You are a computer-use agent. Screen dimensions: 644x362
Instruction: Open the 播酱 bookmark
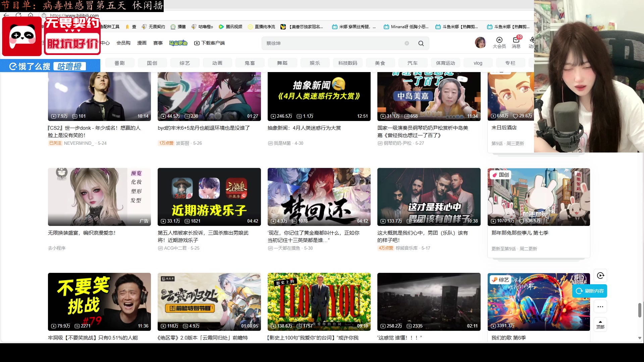tap(178, 26)
